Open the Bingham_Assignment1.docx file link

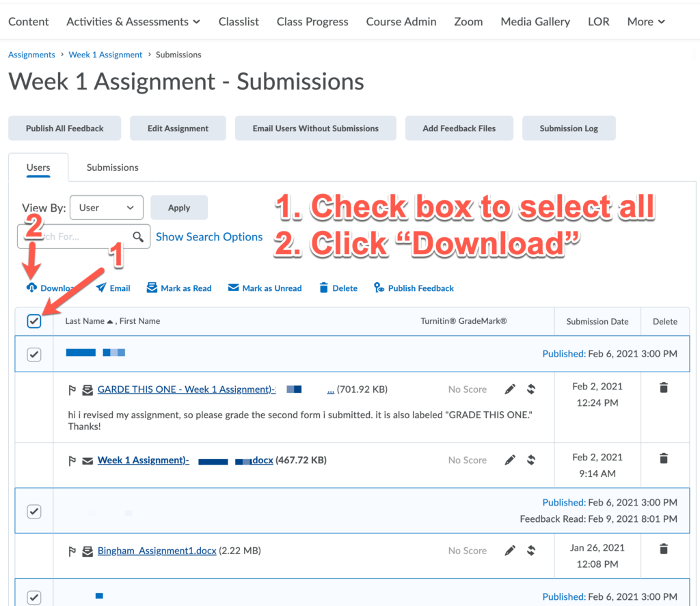(157, 551)
